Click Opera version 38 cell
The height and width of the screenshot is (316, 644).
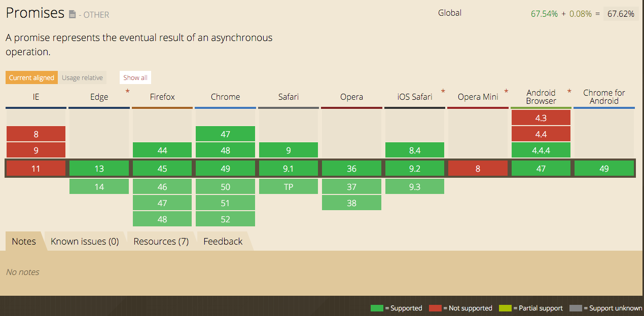click(351, 203)
